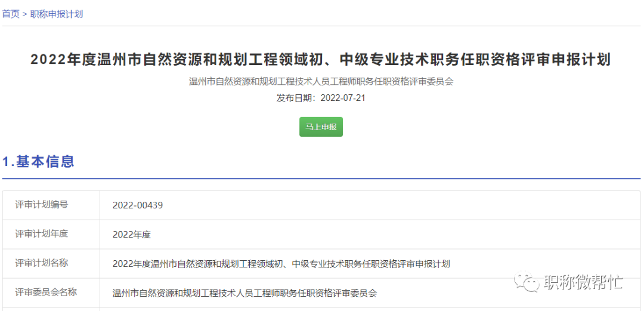Select the value 2022年度
Screen dimensions: 644x311
[x=132, y=235]
